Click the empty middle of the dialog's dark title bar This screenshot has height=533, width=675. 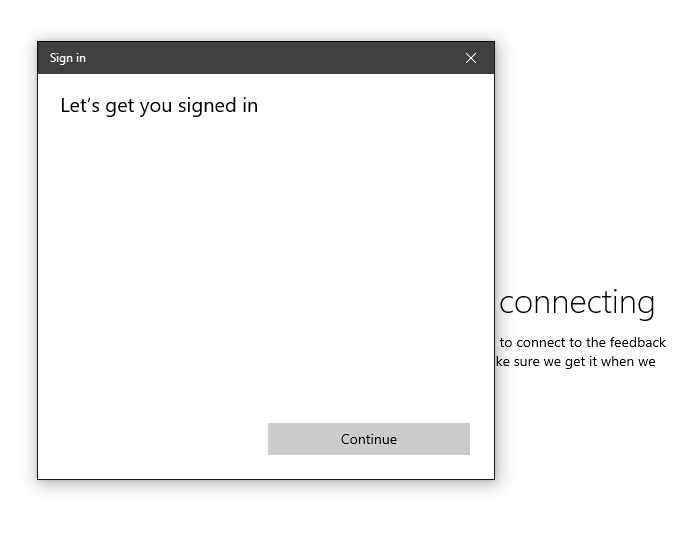click(270, 58)
